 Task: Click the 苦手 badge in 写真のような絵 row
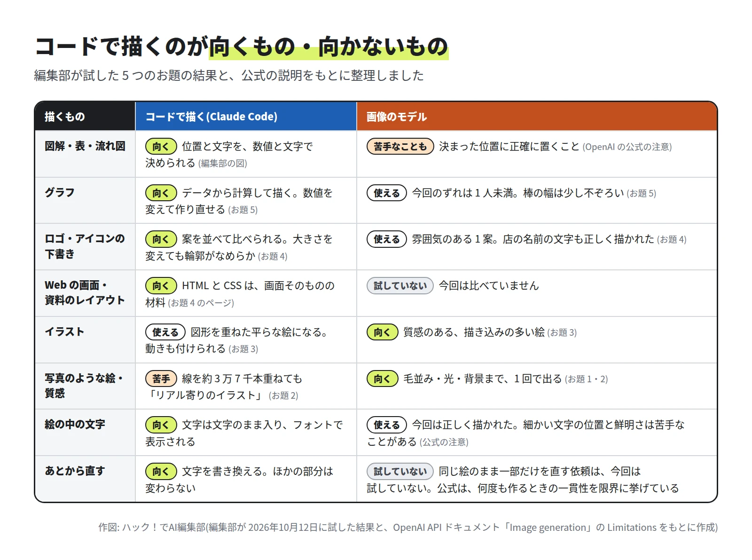point(161,379)
